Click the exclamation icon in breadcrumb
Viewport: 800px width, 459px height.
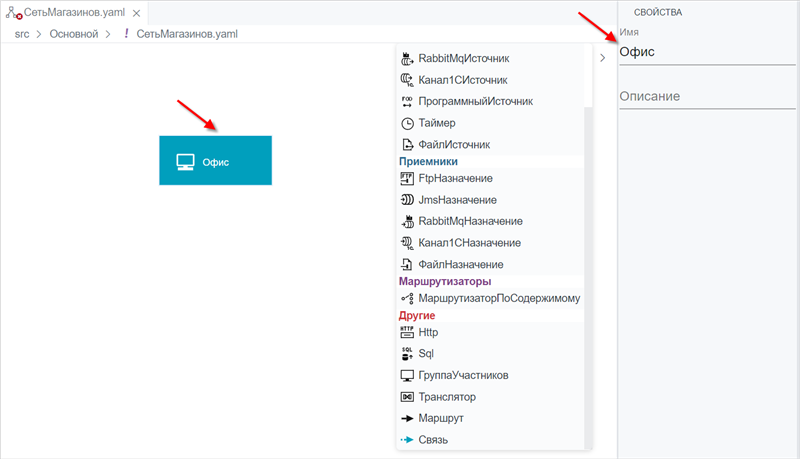[126, 34]
